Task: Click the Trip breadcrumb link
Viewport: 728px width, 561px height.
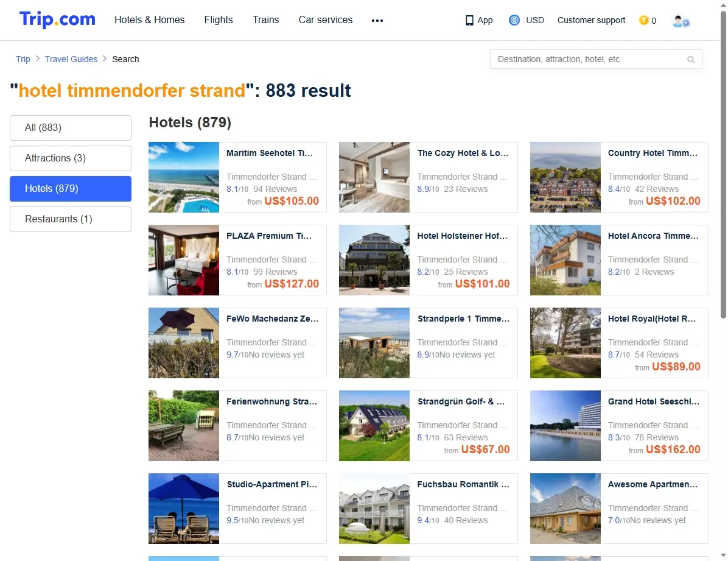Action: pos(23,59)
